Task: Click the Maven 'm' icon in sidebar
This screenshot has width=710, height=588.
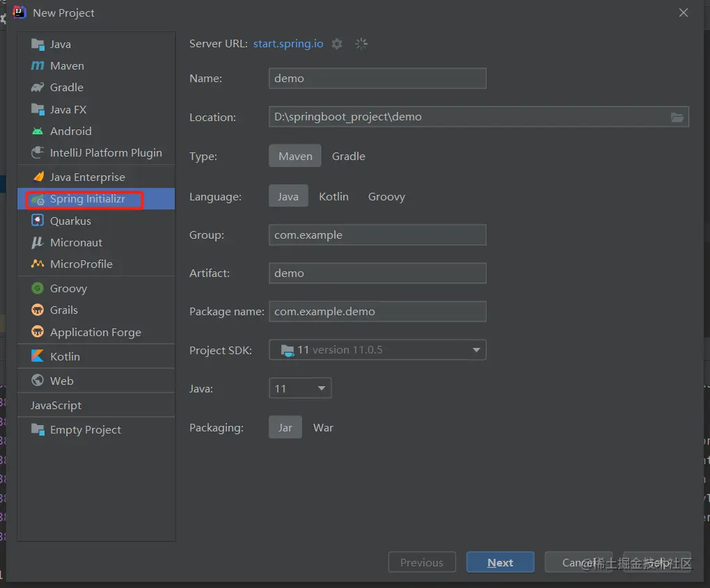Action: pyautogui.click(x=38, y=65)
